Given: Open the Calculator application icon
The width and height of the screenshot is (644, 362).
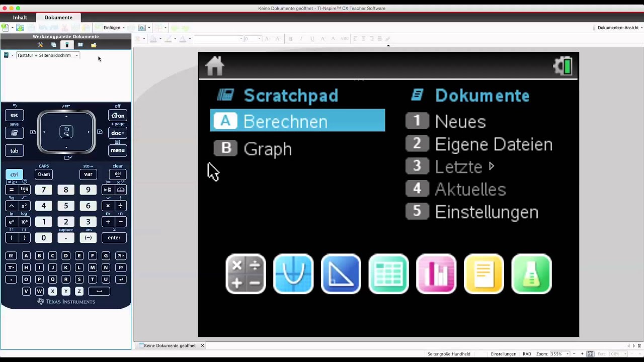Looking at the screenshot, I should [246, 274].
